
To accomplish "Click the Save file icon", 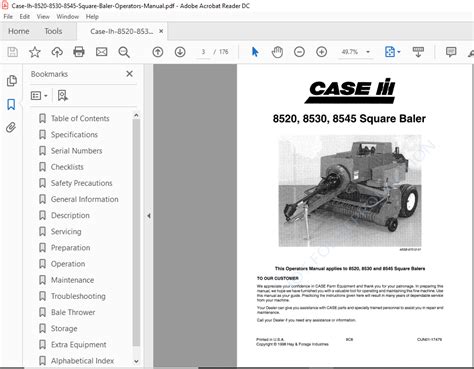I will click(13, 52).
